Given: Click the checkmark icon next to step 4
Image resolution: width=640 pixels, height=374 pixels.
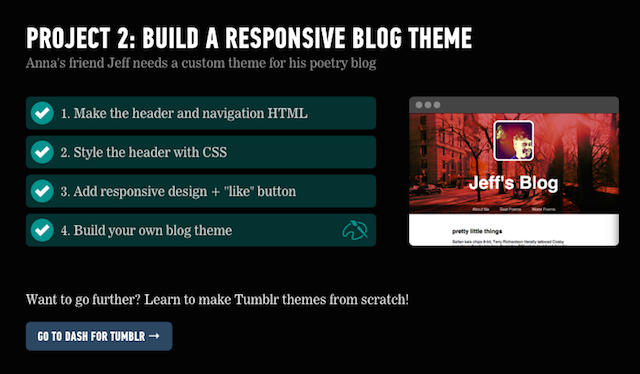Looking at the screenshot, I should coord(42,230).
